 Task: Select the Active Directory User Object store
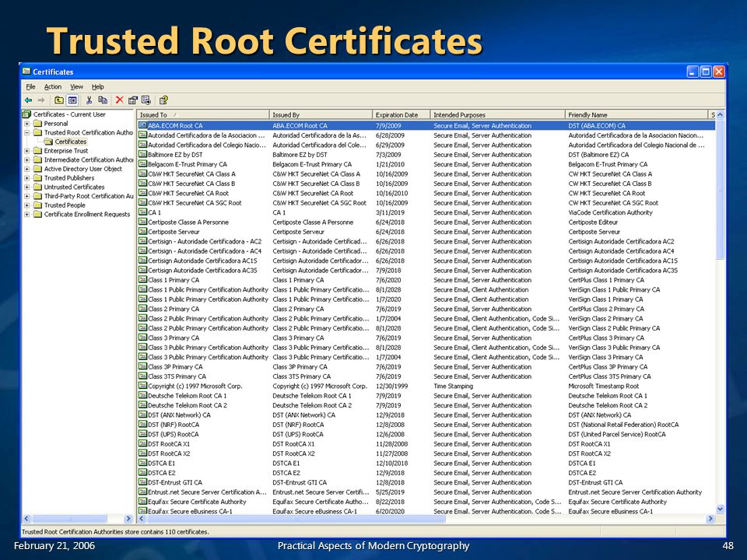pos(83,169)
